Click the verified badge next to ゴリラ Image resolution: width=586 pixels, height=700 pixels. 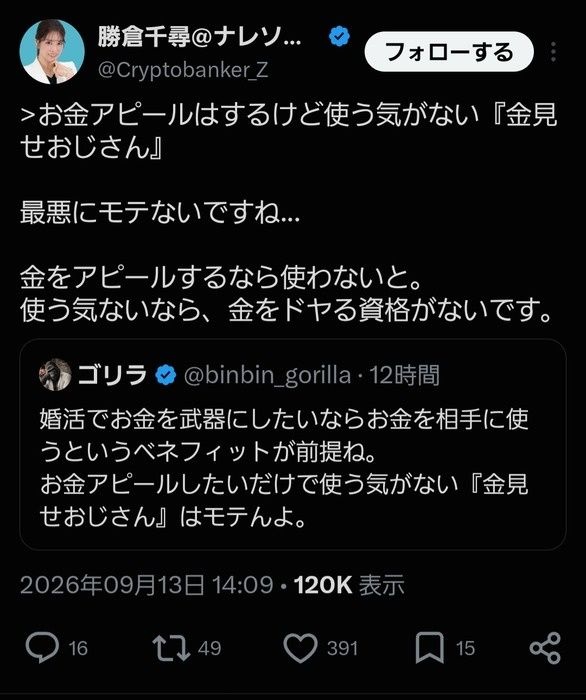166,375
